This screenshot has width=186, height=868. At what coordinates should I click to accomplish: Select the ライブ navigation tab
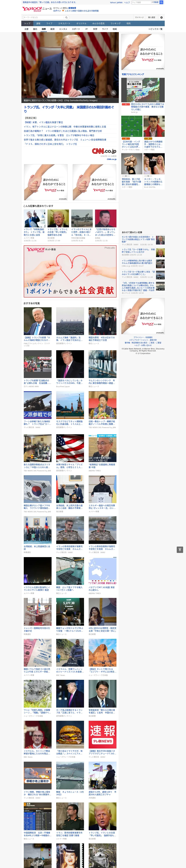(x=49, y=24)
